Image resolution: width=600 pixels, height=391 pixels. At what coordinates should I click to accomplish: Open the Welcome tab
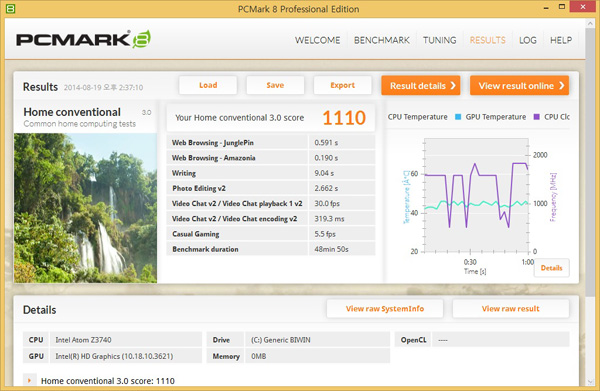(317, 40)
